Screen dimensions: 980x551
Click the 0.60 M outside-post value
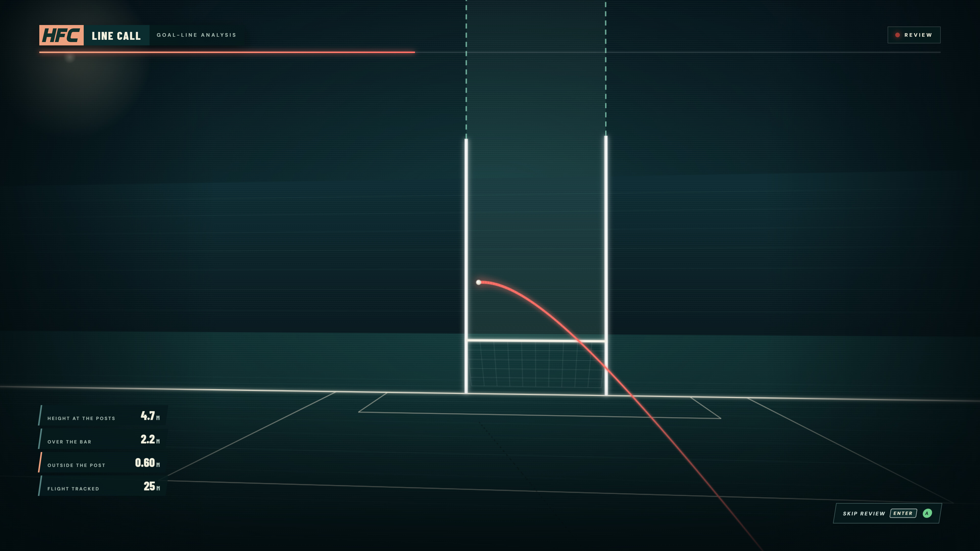click(147, 463)
